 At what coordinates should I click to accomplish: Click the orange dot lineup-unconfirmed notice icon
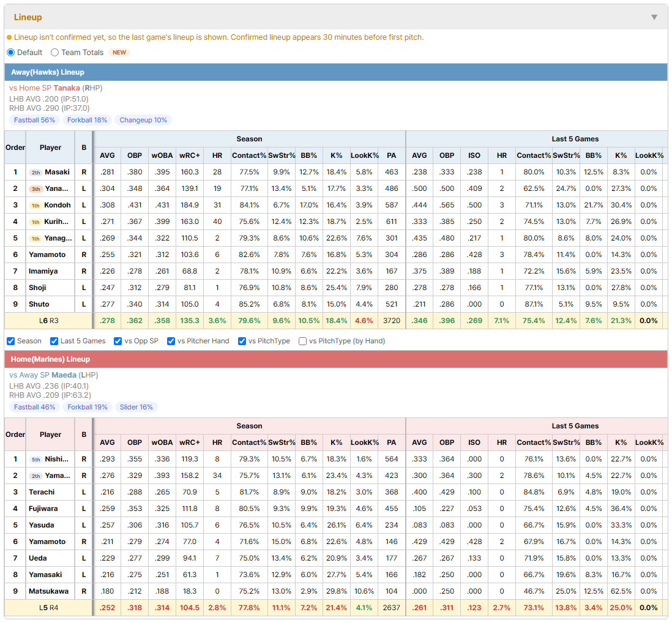point(9,37)
